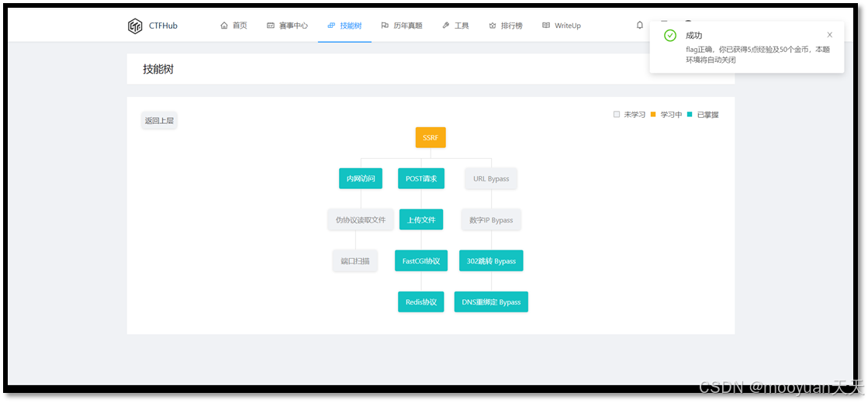Open the DNS重绑定 Bypass skill node
The image size is (868, 403).
(x=491, y=301)
